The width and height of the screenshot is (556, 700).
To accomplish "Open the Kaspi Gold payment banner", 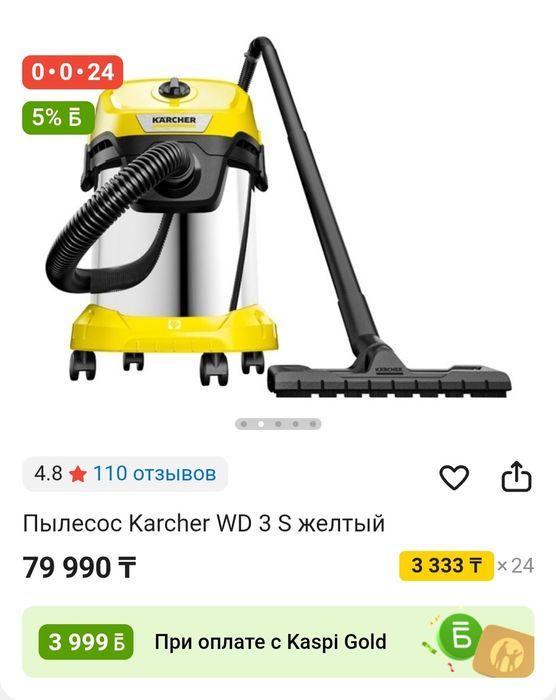I will tap(278, 642).
